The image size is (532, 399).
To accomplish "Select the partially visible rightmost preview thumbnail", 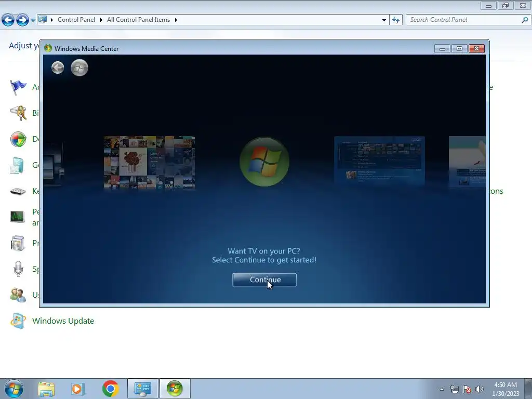I will pos(467,162).
